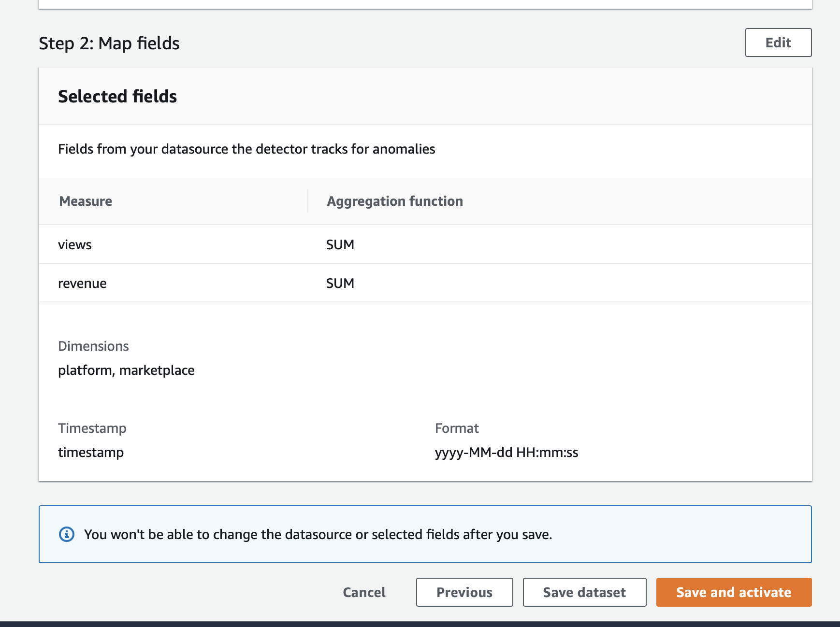Go back with the Previous button

click(x=464, y=592)
